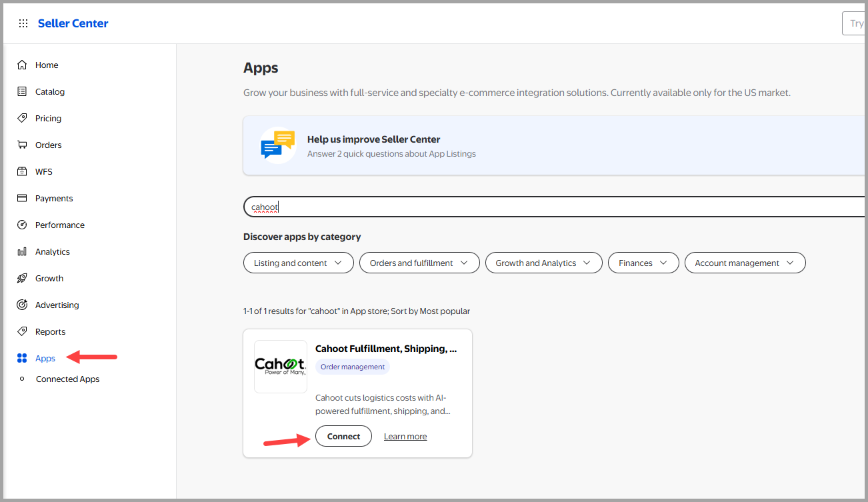This screenshot has width=868, height=502.
Task: Click the Apps page heading
Action: [261, 68]
